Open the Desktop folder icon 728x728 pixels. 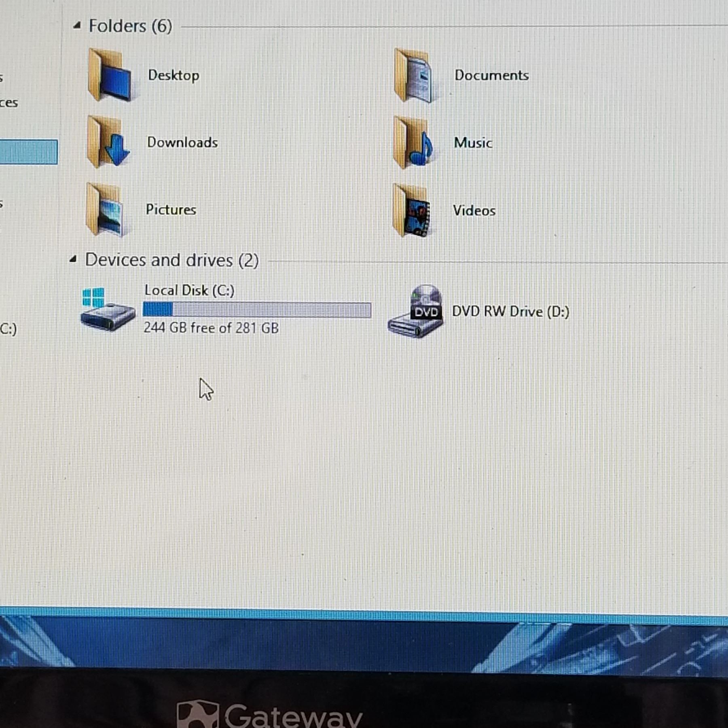pos(109,76)
